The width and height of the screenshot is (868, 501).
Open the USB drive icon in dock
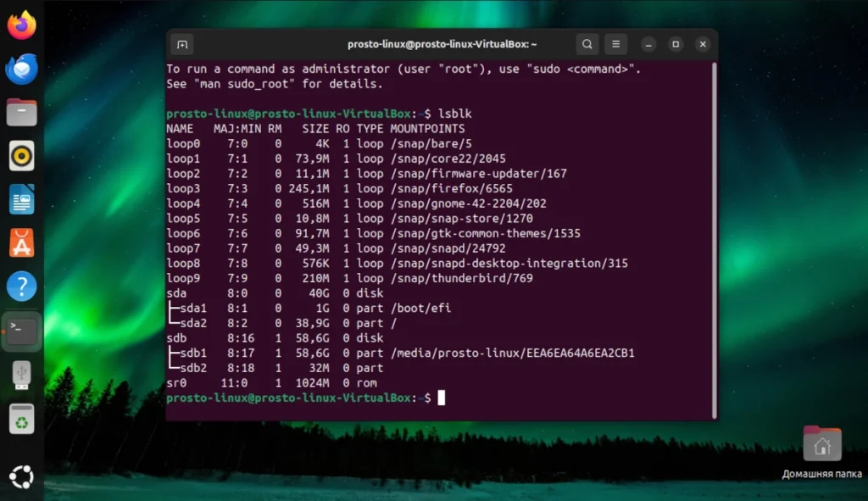click(21, 375)
